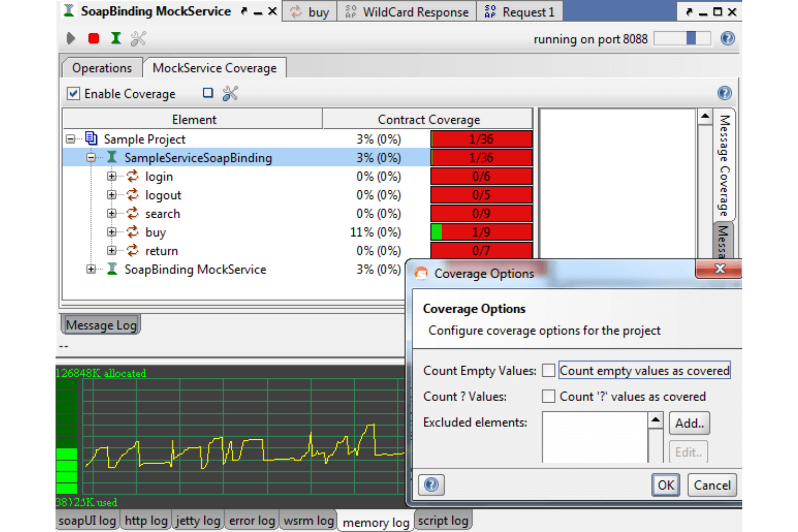Toggle the Enable Coverage checkbox
The height and width of the screenshot is (532, 798).
coord(74,94)
